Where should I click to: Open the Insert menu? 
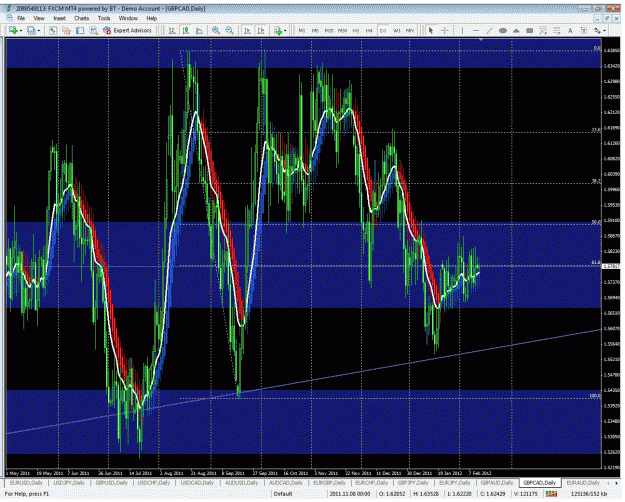(59, 18)
